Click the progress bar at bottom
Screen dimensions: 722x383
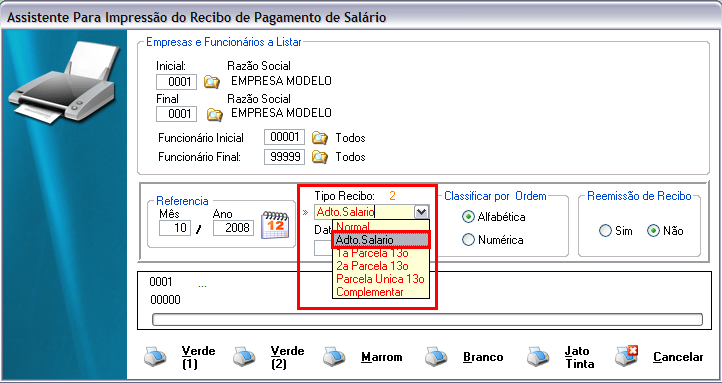(x=427, y=319)
